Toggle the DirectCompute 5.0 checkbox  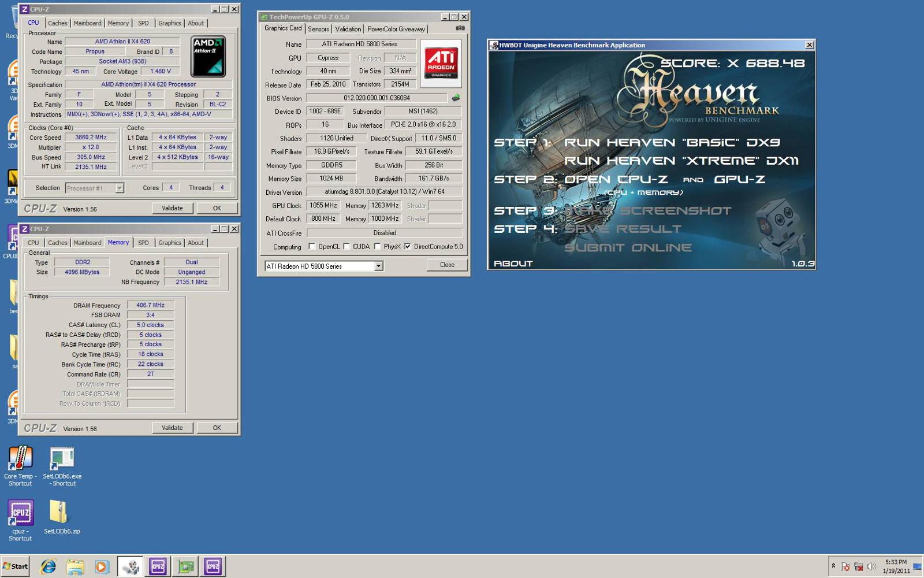point(407,247)
